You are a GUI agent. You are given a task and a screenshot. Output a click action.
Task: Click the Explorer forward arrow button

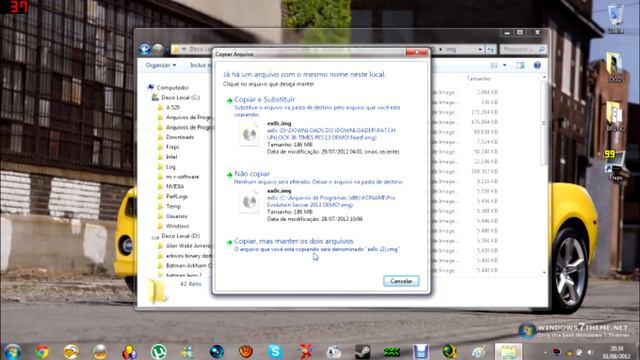click(158, 50)
